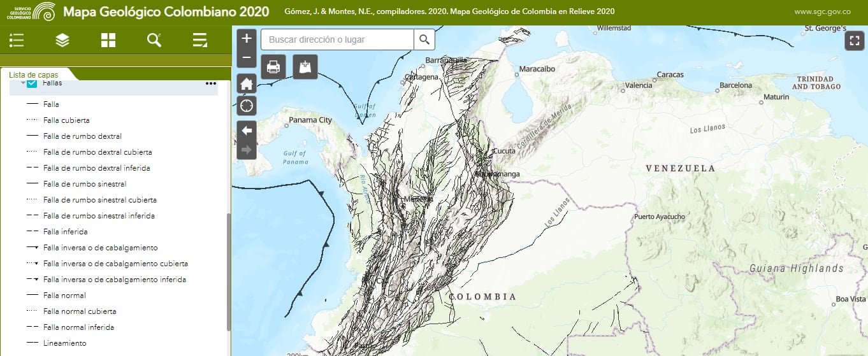
Task: Select the Lista de capas tab
Action: [34, 75]
